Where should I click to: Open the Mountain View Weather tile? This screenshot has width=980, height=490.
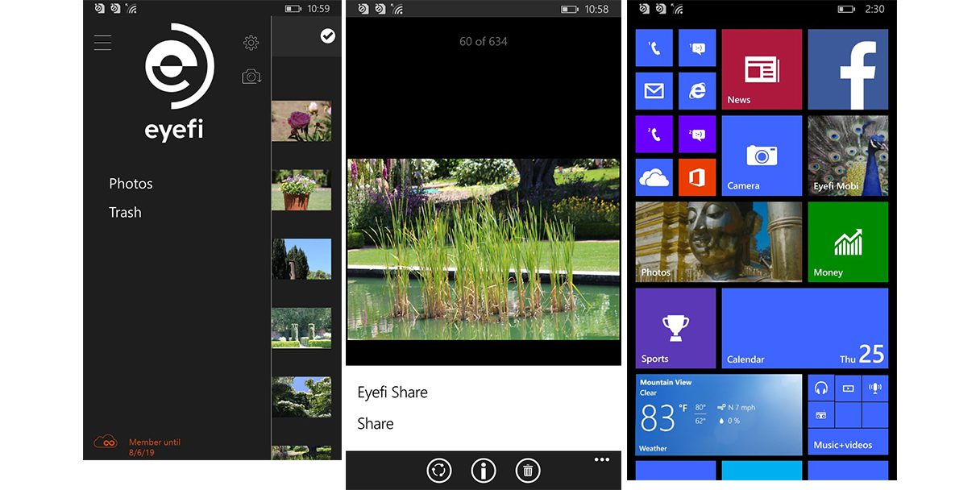pos(719,415)
